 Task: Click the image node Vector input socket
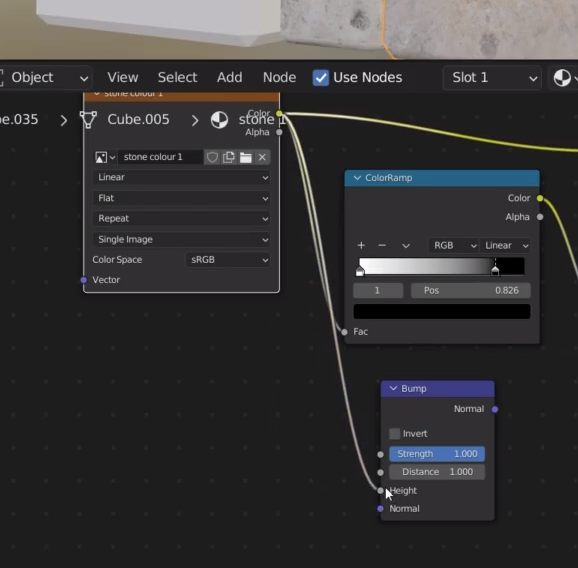84,280
